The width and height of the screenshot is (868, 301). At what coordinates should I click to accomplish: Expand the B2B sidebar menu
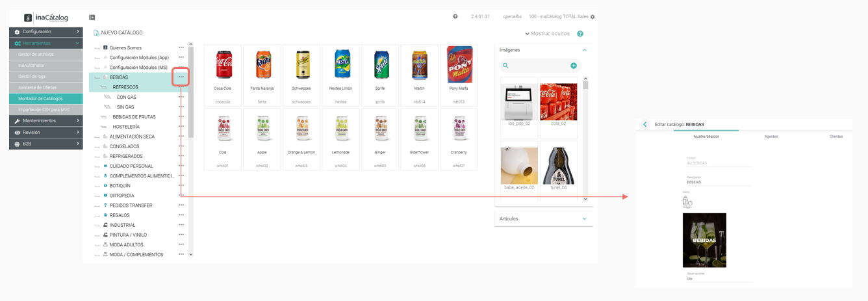46,144
